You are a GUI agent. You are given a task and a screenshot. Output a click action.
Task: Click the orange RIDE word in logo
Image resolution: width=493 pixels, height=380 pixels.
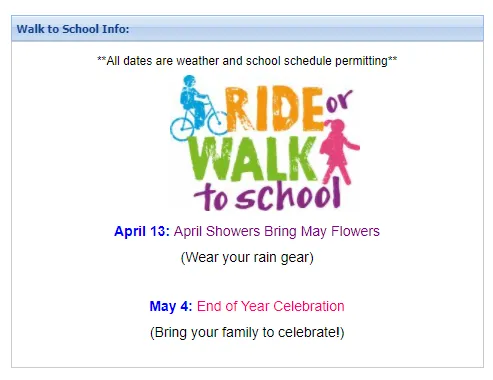275,109
